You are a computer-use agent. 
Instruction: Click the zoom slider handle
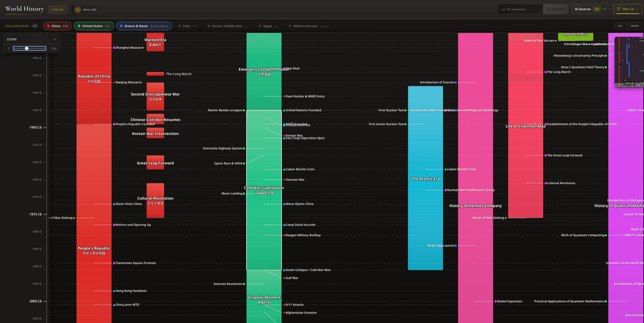(x=27, y=49)
